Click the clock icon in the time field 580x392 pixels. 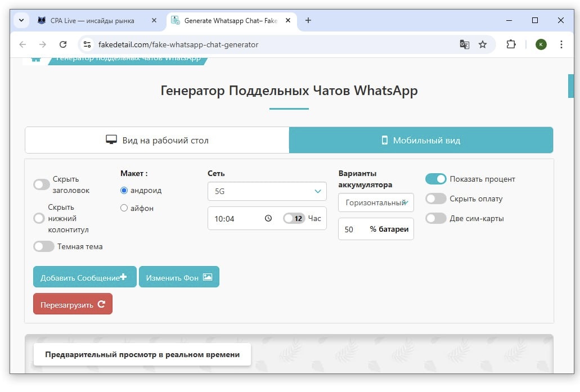268,218
